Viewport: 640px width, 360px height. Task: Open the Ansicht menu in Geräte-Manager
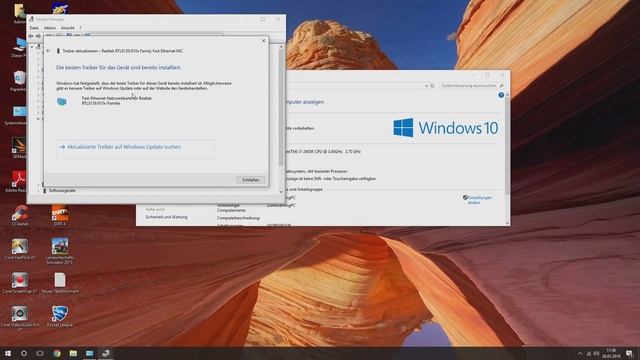67,28
